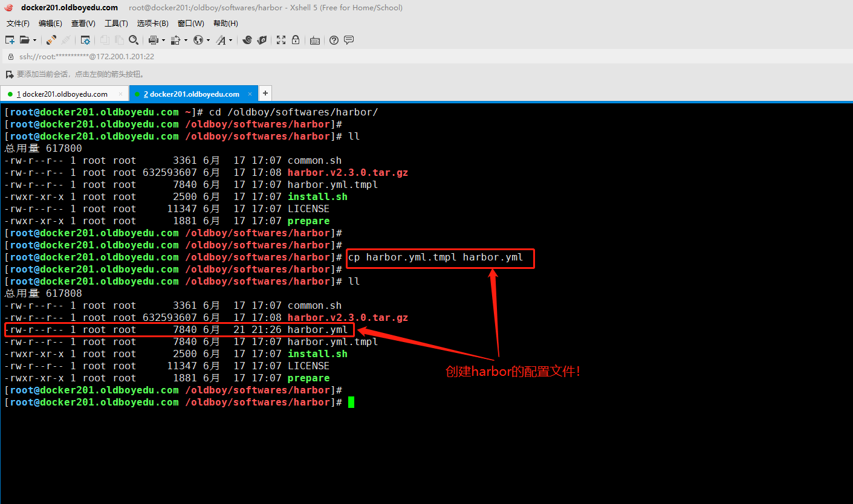The width and height of the screenshot is (853, 504).
Task: Expand the Font 'A' dropdown arrow
Action: [231, 40]
